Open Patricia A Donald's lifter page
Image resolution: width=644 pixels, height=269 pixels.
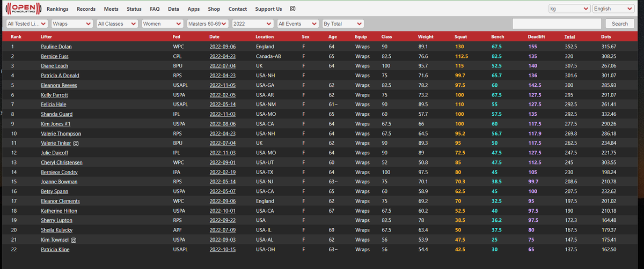coord(60,76)
